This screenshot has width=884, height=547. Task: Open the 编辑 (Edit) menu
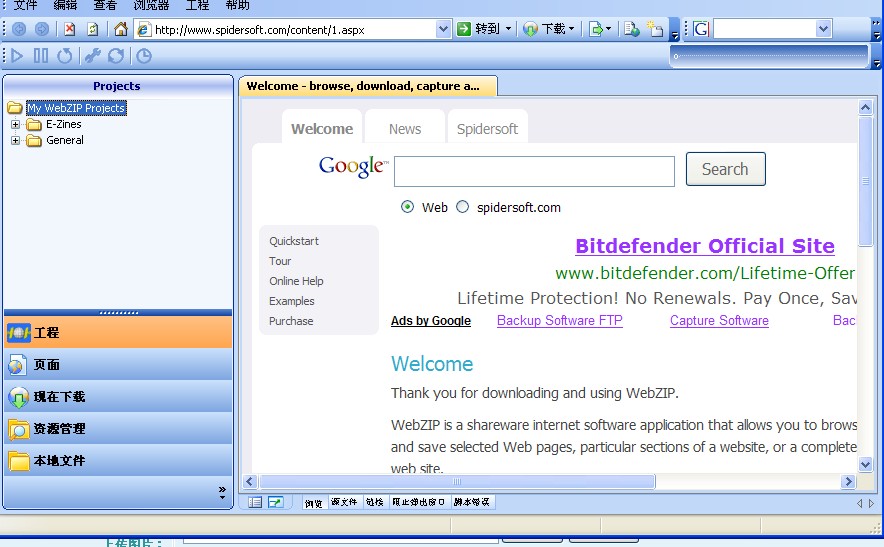[x=65, y=6]
